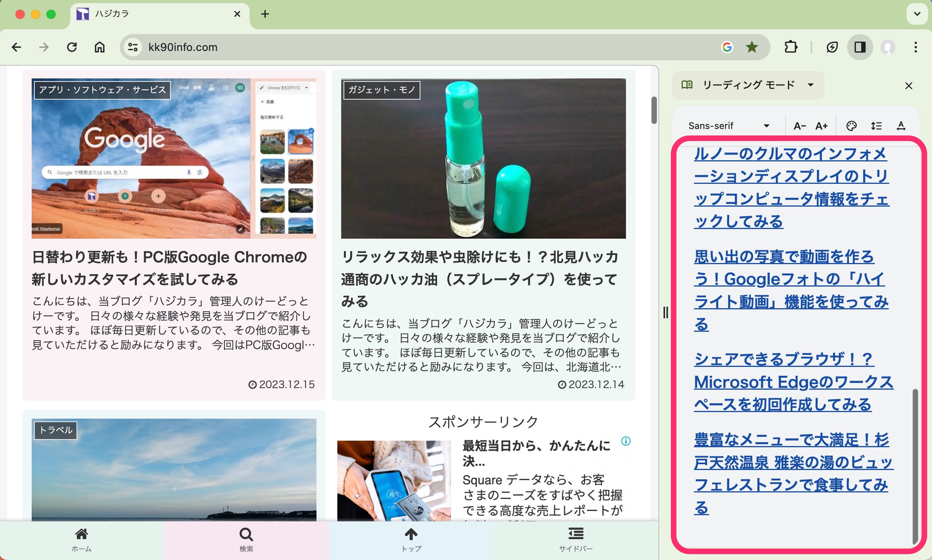The height and width of the screenshot is (560, 932).
Task: Click the ガジェット・モノ category label
Action: (382, 90)
